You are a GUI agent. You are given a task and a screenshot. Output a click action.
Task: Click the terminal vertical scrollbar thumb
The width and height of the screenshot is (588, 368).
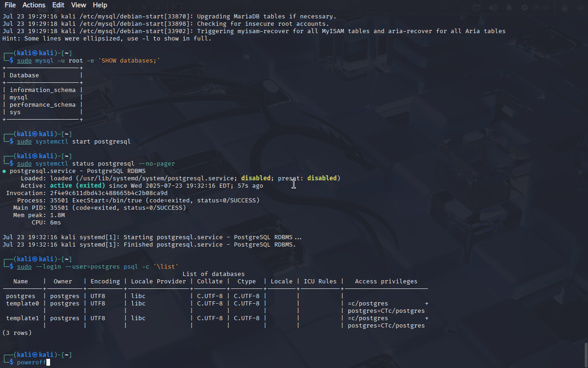point(586,354)
